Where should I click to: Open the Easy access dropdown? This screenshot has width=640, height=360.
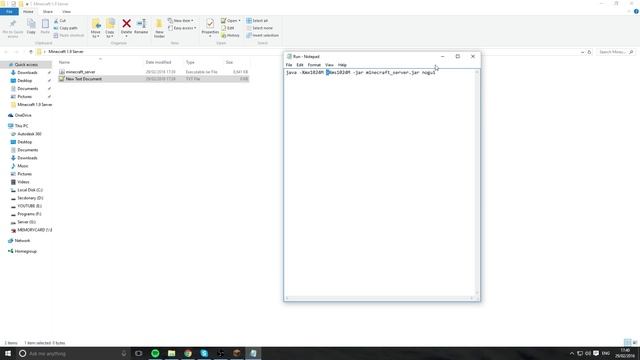(182, 28)
